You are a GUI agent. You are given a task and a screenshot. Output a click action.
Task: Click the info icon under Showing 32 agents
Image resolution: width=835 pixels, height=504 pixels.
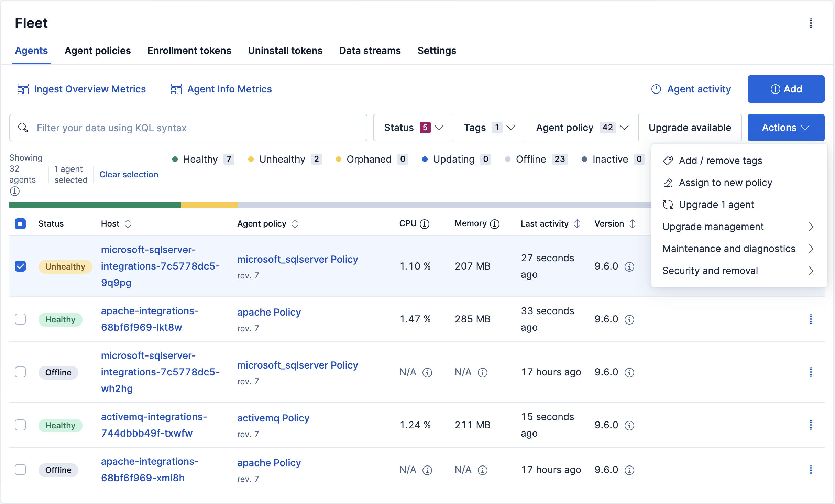pyautogui.click(x=15, y=191)
